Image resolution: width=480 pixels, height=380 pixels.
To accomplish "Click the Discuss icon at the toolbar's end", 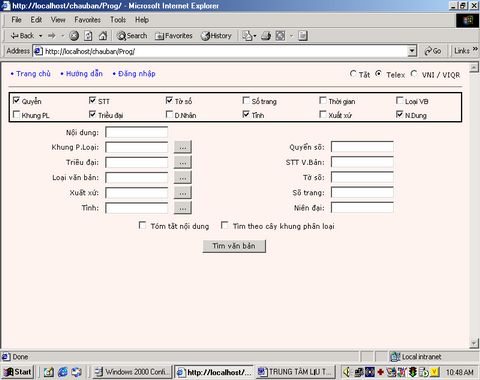I will (x=303, y=36).
